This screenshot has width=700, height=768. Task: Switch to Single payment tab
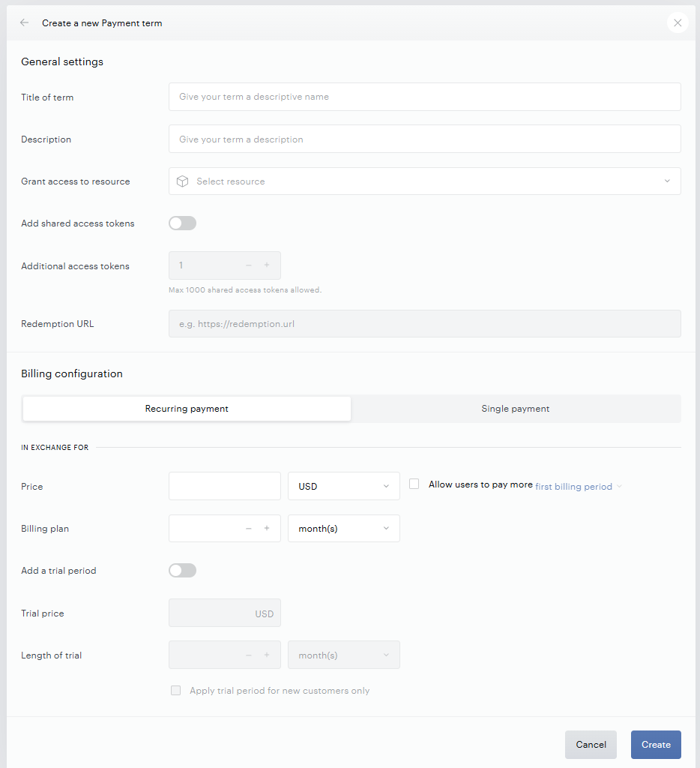(x=516, y=409)
